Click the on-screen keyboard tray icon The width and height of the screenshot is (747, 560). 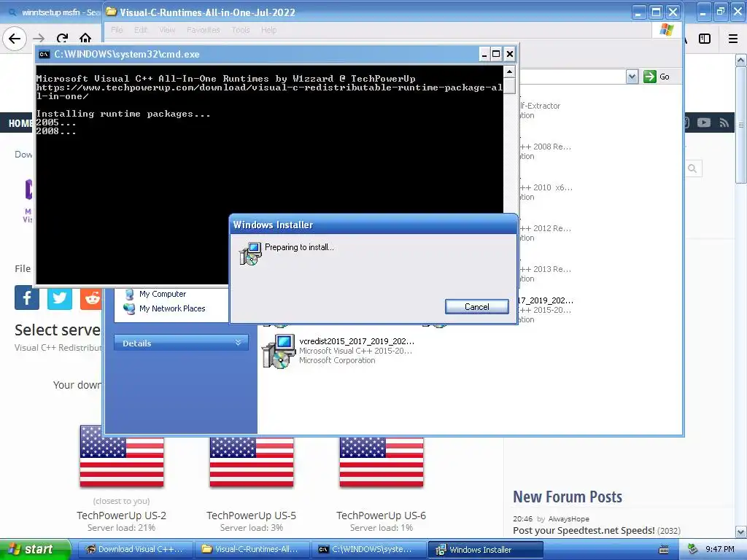tap(663, 550)
